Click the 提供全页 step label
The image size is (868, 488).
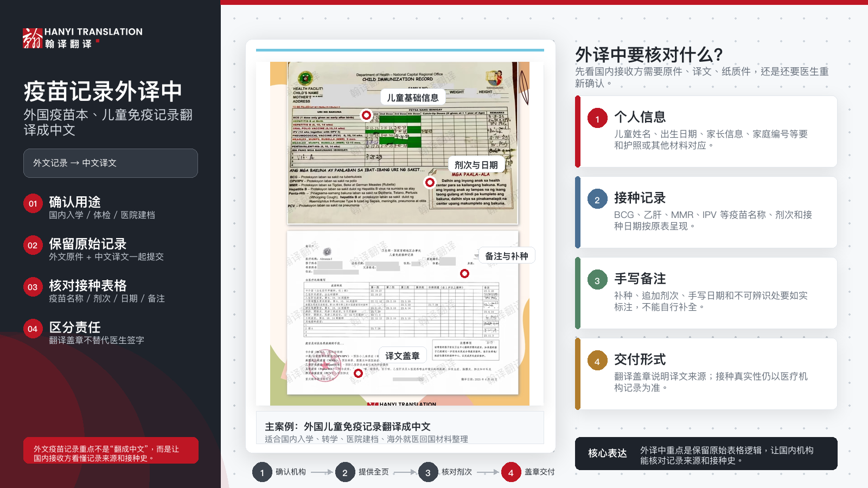374,472
